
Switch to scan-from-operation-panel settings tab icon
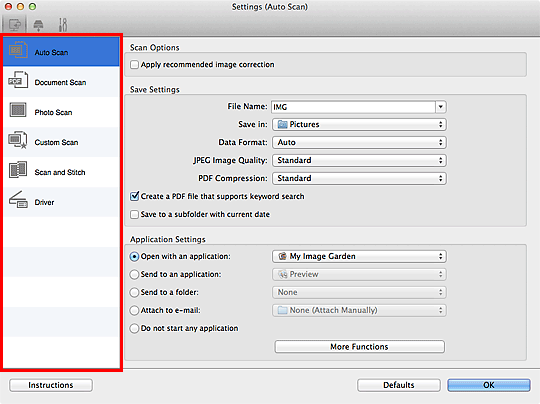(38, 25)
